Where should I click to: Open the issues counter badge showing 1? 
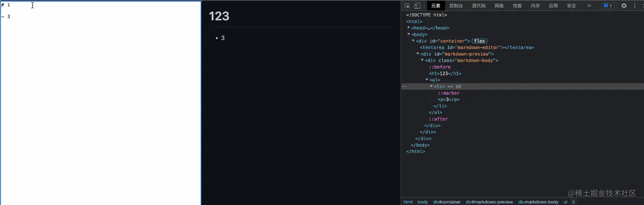(607, 6)
